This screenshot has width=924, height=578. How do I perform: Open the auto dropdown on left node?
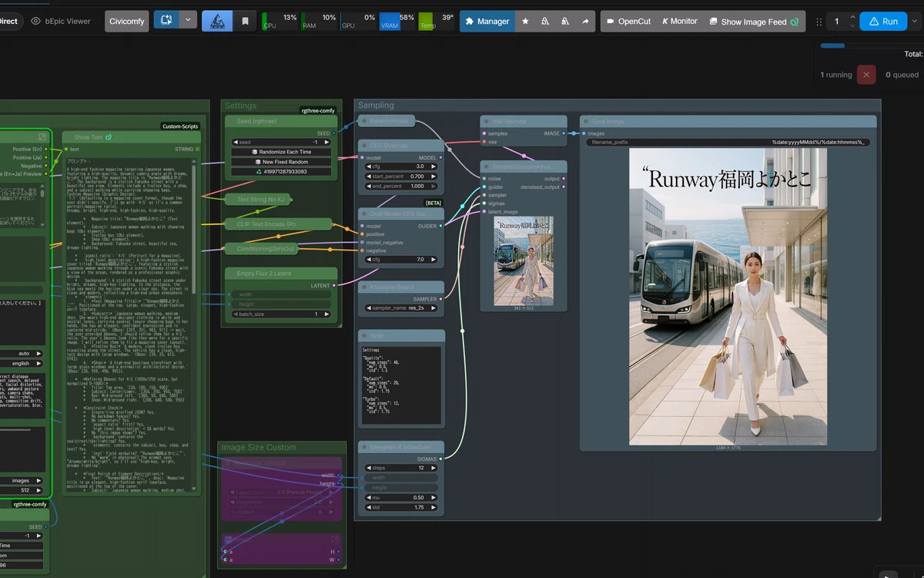[23, 354]
